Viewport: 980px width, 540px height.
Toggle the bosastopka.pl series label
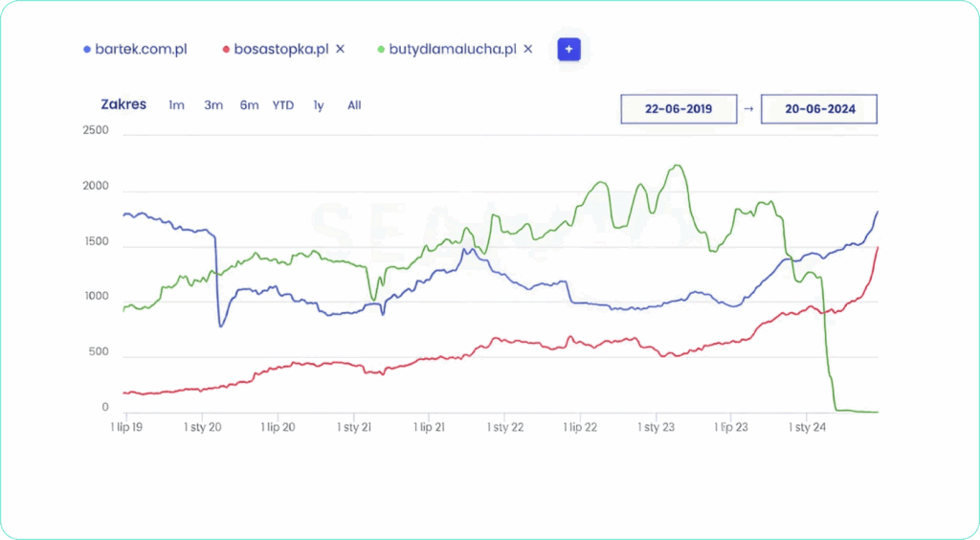tap(282, 49)
